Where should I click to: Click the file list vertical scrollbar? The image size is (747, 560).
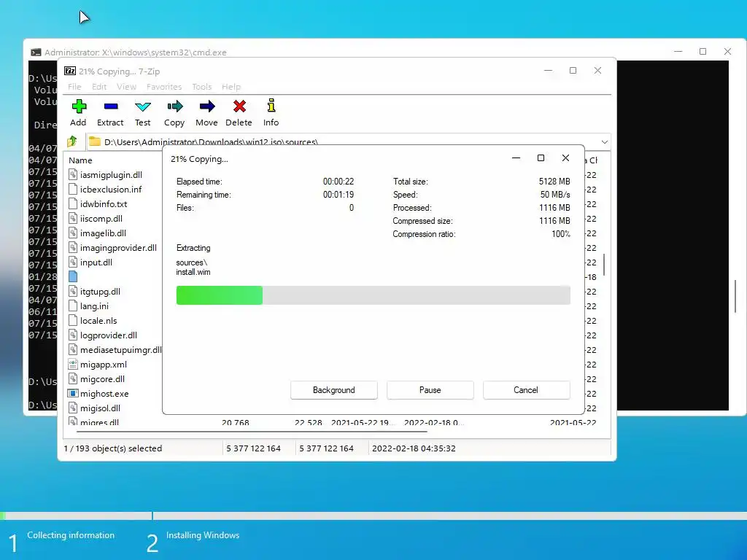[x=604, y=264]
